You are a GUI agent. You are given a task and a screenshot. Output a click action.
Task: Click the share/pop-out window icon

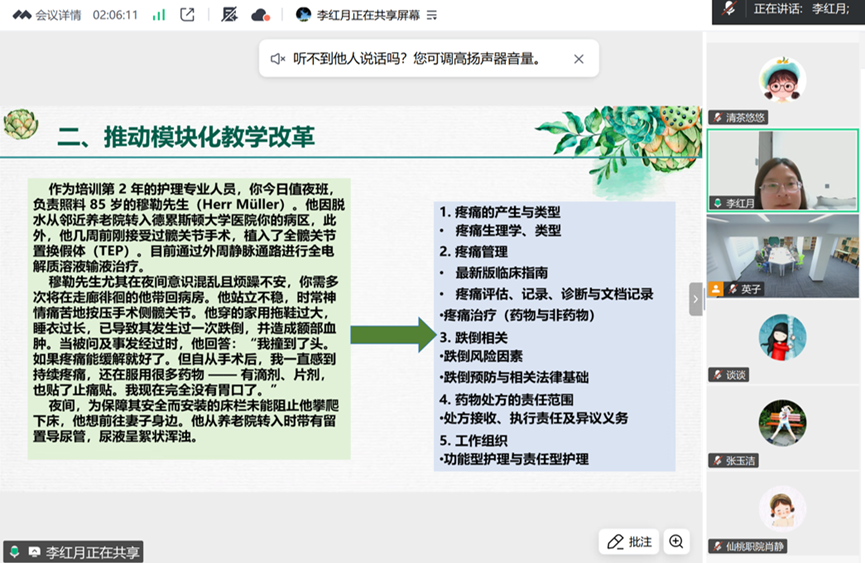tap(187, 15)
